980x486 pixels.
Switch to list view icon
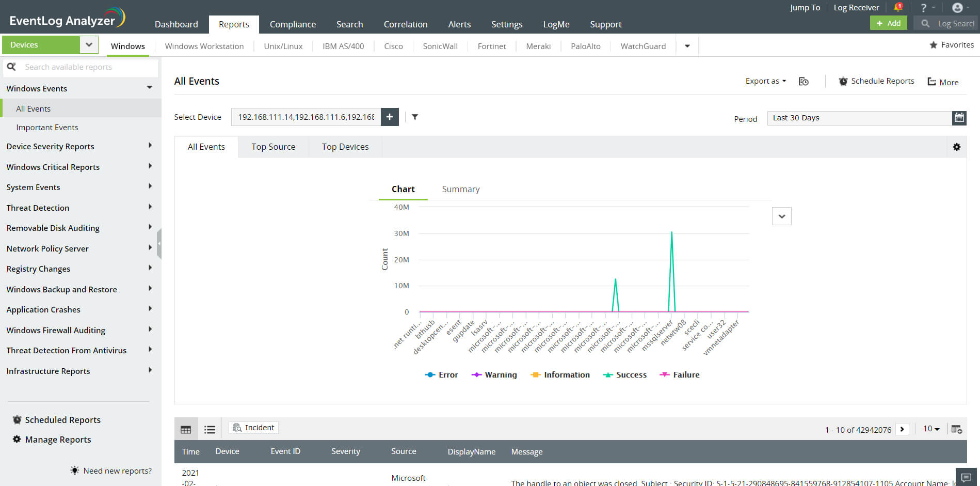point(210,429)
